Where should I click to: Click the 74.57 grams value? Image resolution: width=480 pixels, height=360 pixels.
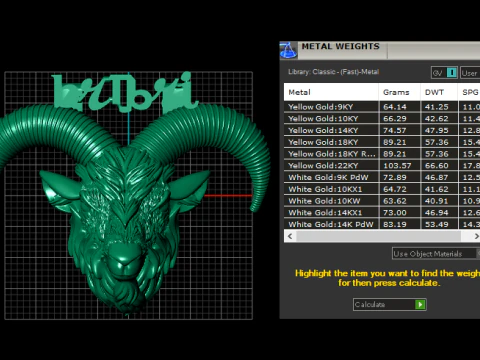(x=395, y=130)
